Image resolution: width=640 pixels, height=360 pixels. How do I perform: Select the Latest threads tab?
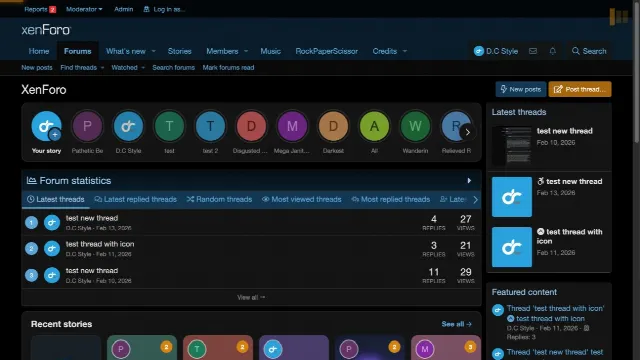point(56,199)
